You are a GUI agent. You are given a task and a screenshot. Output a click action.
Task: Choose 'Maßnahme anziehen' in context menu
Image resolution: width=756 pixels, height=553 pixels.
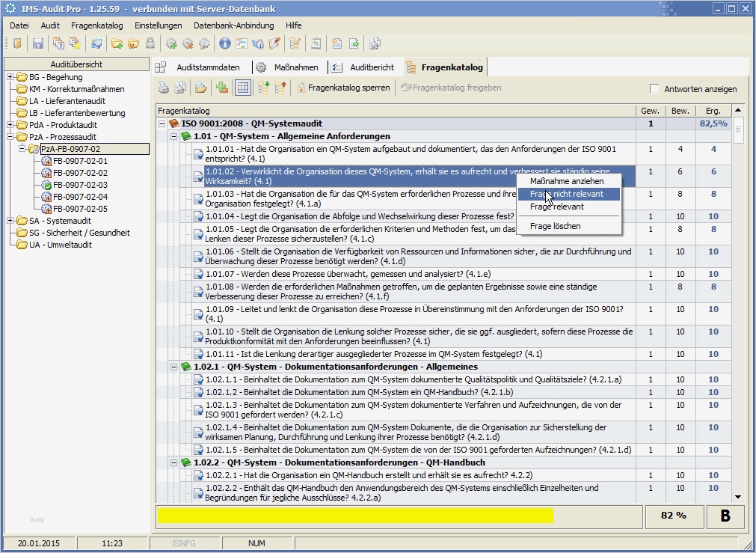coord(566,181)
